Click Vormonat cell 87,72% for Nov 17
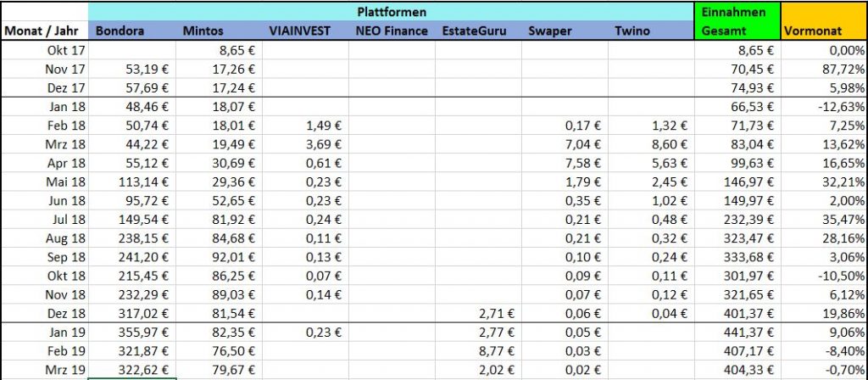 pyautogui.click(x=824, y=69)
